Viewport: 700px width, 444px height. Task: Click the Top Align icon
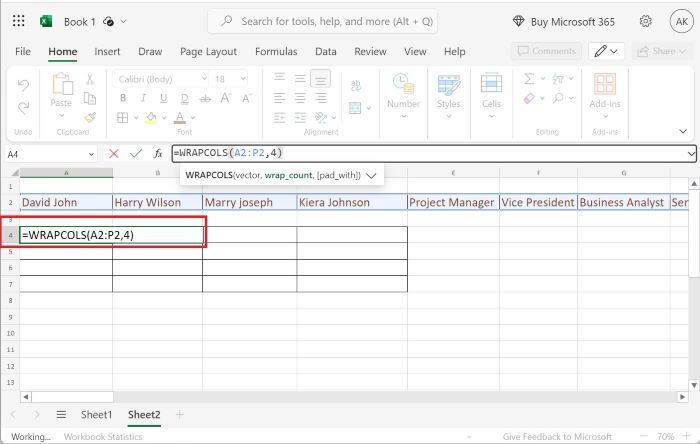click(279, 78)
